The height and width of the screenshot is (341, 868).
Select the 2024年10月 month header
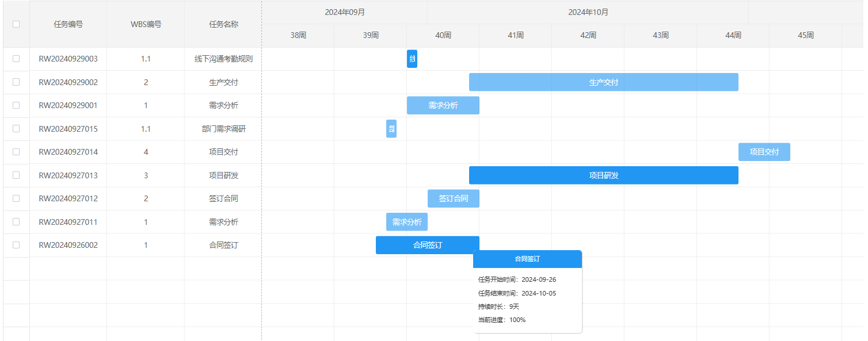pyautogui.click(x=588, y=12)
